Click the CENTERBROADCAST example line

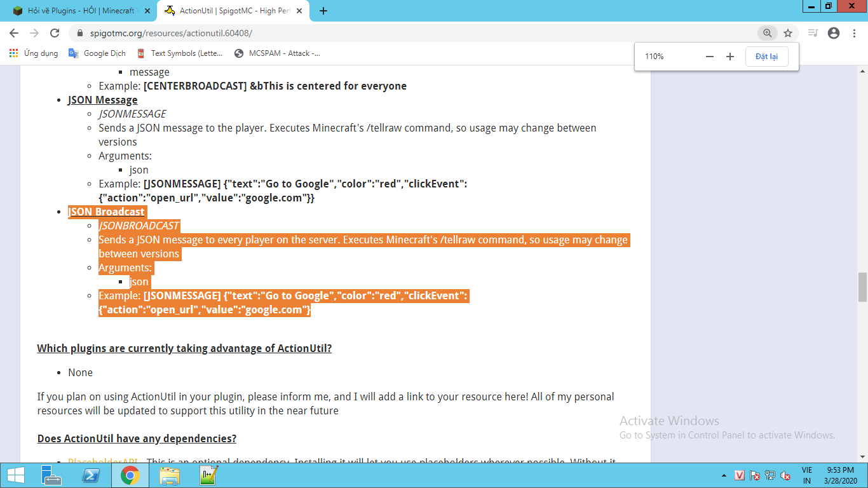[252, 86]
